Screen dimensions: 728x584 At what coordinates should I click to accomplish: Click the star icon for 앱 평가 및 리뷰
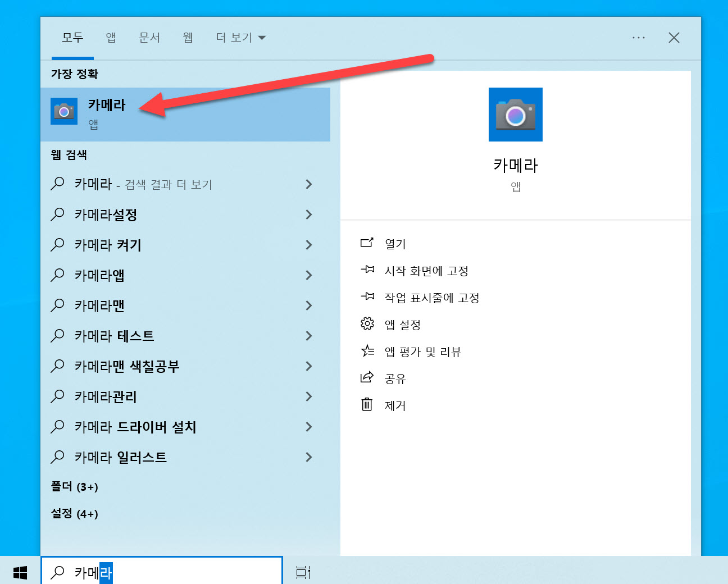coord(367,350)
